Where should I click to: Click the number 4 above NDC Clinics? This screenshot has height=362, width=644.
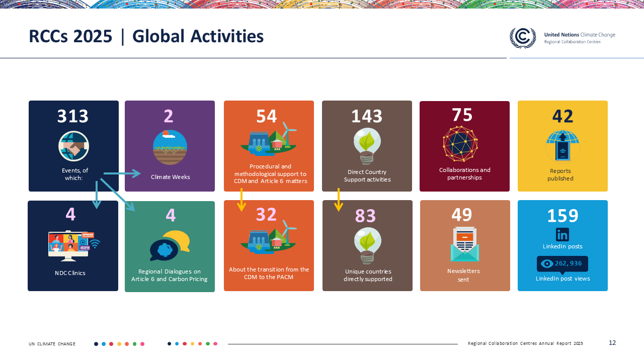point(70,215)
